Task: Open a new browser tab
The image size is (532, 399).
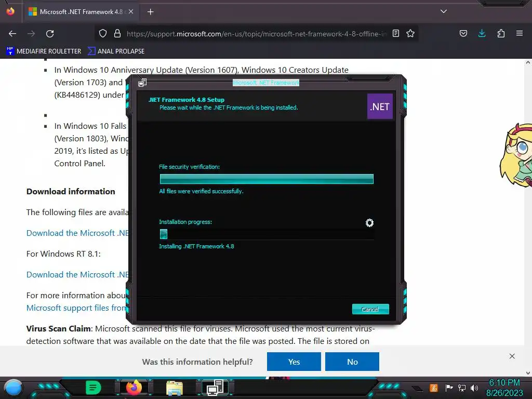Action: click(150, 12)
